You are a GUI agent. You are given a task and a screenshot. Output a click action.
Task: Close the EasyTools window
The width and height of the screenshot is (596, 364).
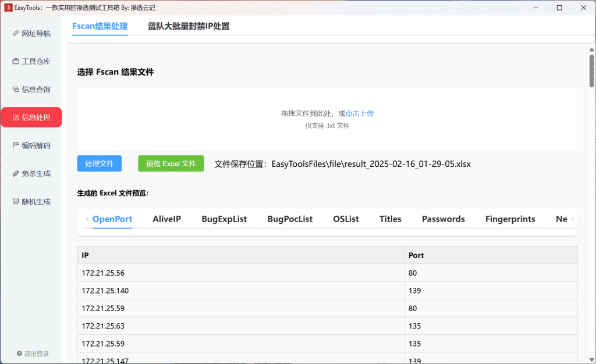[583, 8]
